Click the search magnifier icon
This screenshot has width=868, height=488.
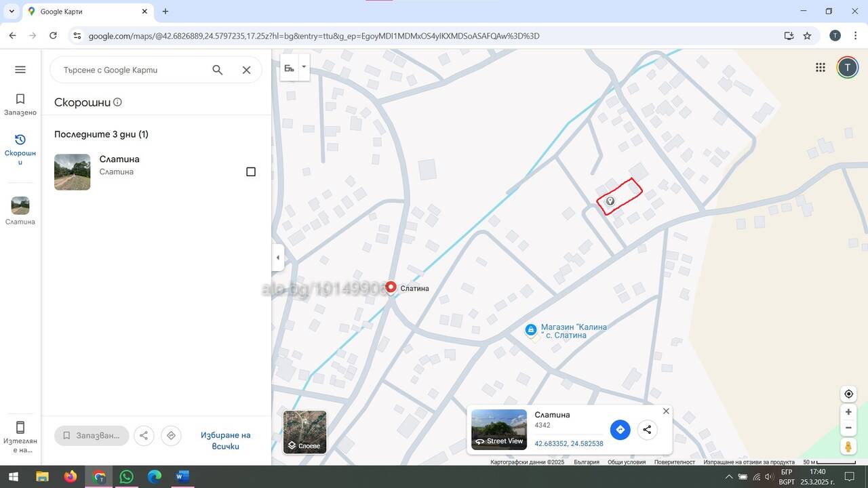pyautogui.click(x=218, y=70)
